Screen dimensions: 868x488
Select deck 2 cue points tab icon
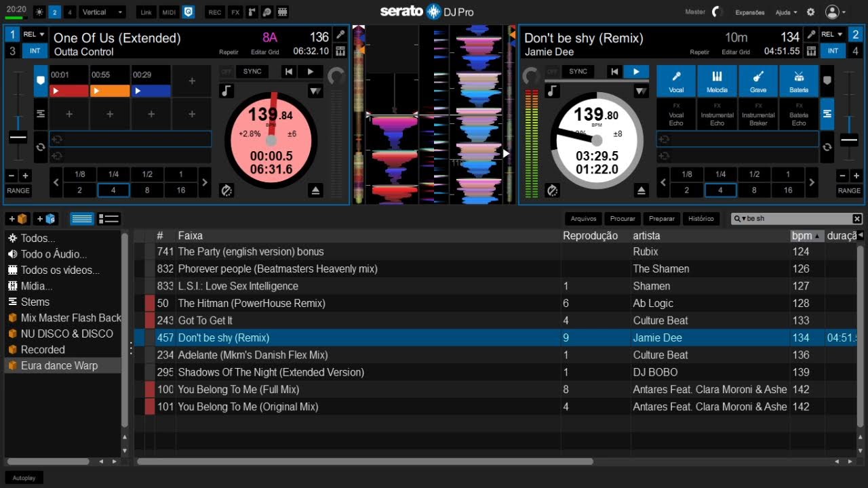pos(827,81)
